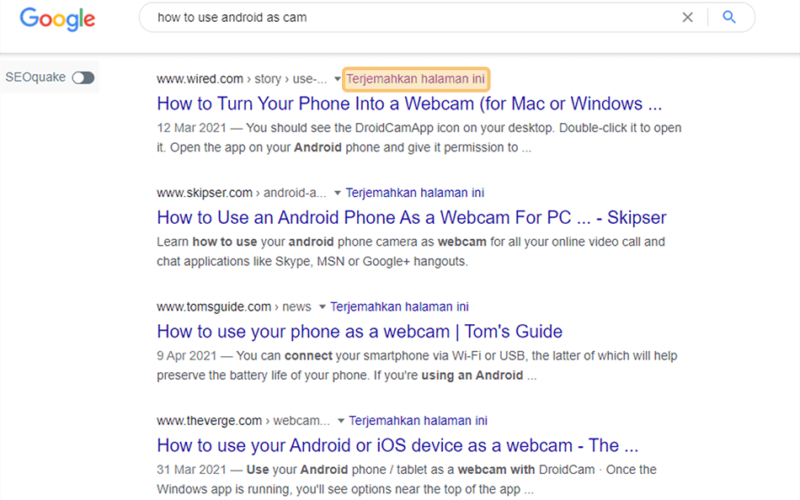Viewport: 800px width, 500px height.
Task: Expand dropdown arrow next to wired.com URL
Action: pos(337,79)
